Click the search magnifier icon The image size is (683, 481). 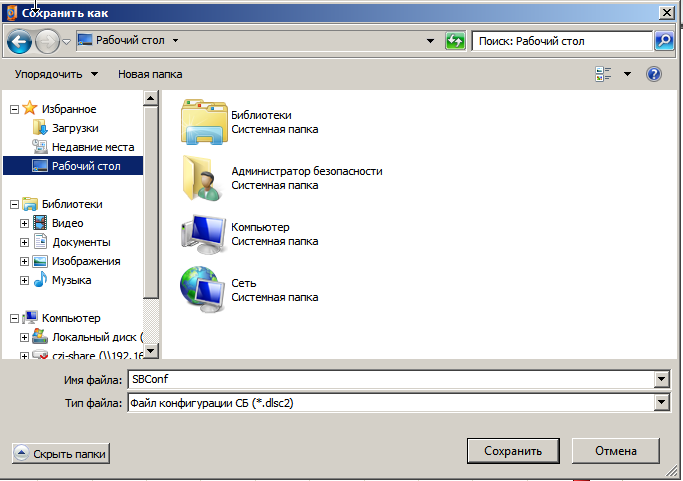(664, 41)
